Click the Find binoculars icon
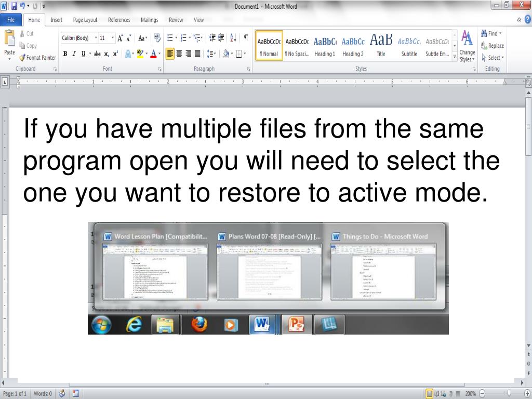The width and height of the screenshot is (532, 399). (x=484, y=33)
